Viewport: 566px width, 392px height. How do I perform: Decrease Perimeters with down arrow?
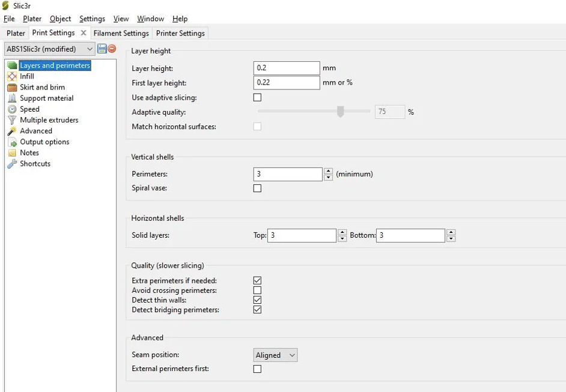point(328,178)
